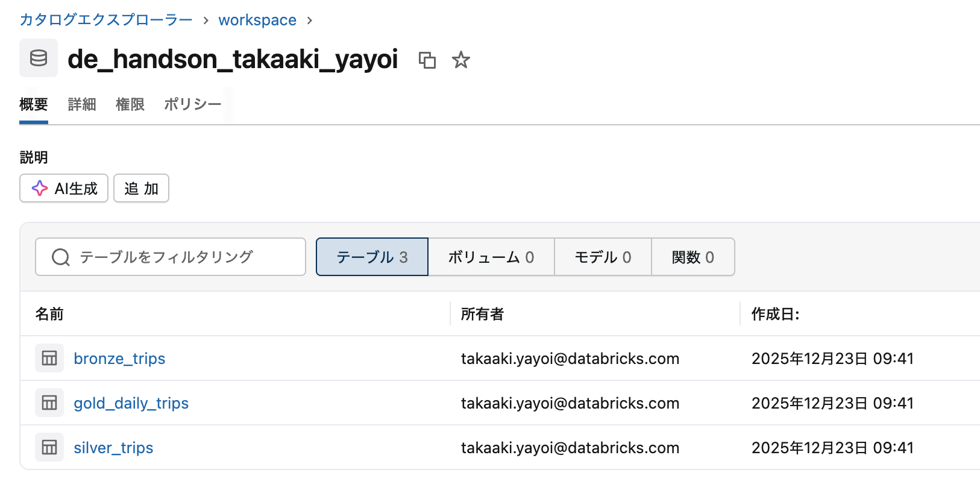Click the table icon next to silver_trips

[49, 447]
